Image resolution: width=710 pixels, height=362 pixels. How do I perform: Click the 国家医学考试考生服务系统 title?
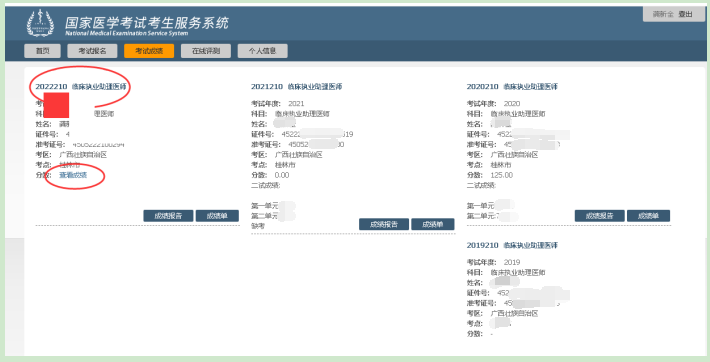click(x=147, y=23)
